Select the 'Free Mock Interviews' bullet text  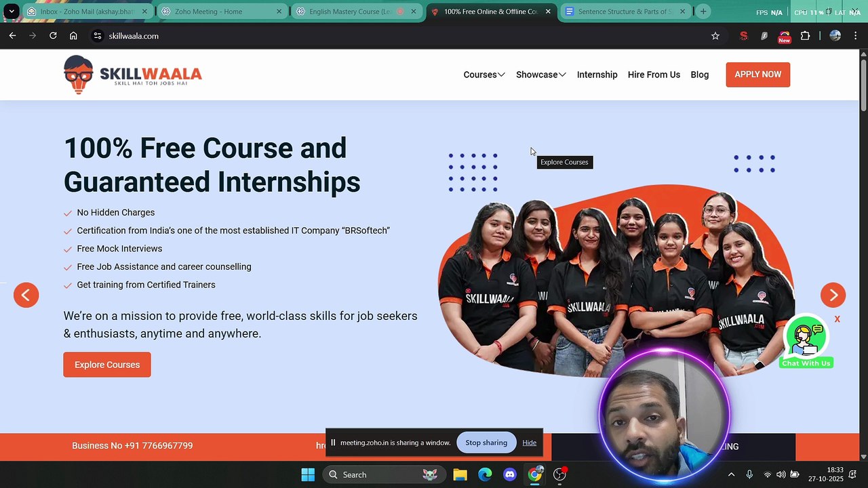point(119,249)
